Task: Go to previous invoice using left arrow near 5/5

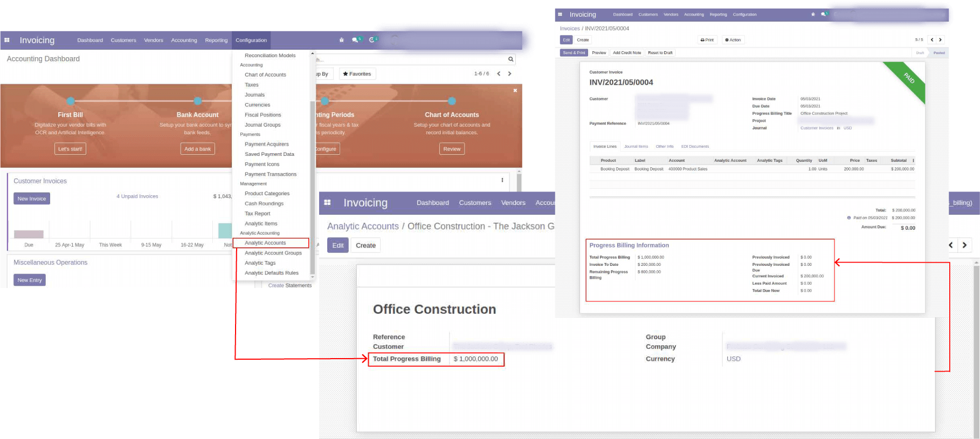Action: tap(931, 40)
